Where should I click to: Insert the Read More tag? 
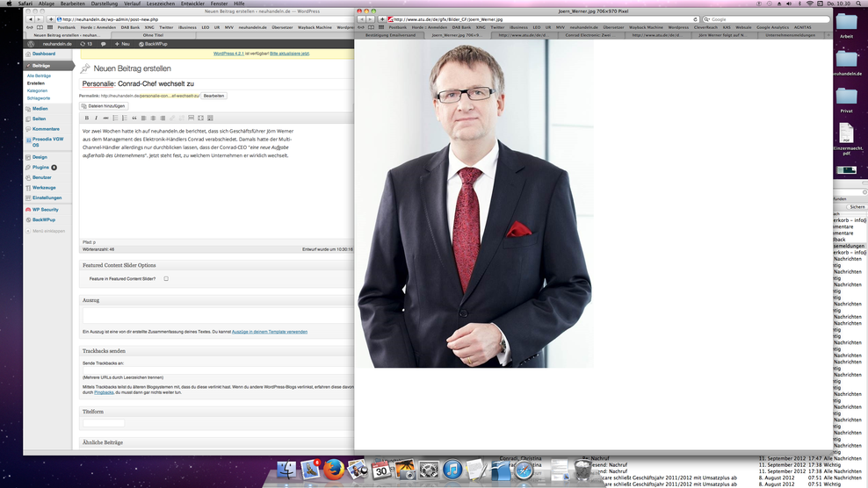coord(191,118)
